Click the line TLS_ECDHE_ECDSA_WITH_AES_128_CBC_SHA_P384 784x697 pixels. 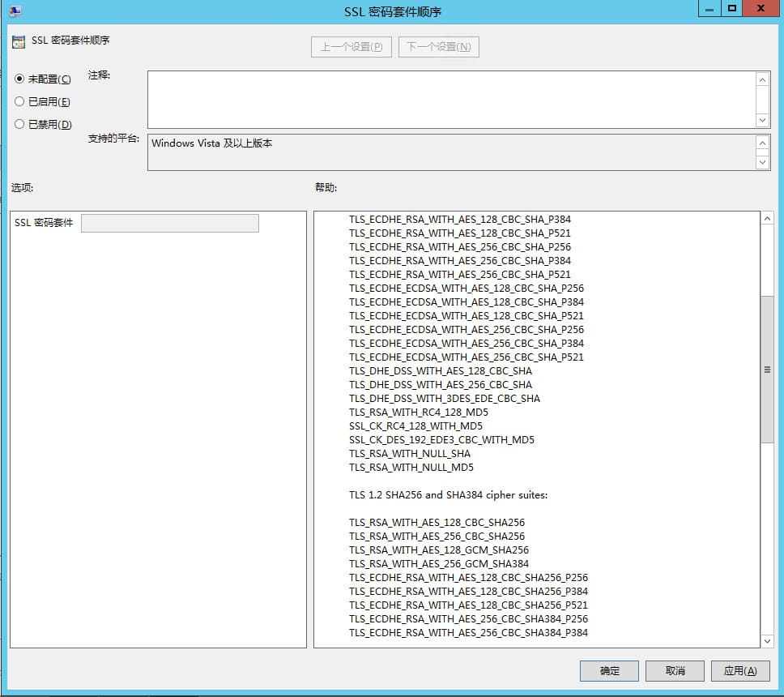coord(467,301)
